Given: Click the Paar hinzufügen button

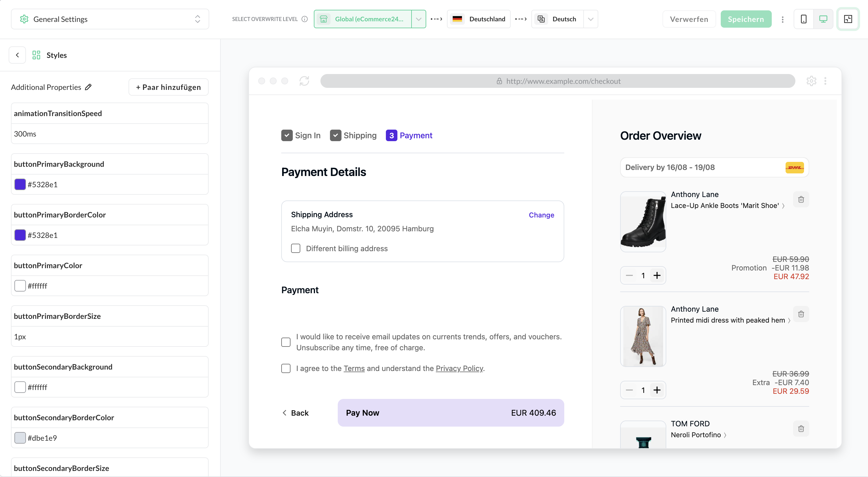Looking at the screenshot, I should [x=168, y=87].
